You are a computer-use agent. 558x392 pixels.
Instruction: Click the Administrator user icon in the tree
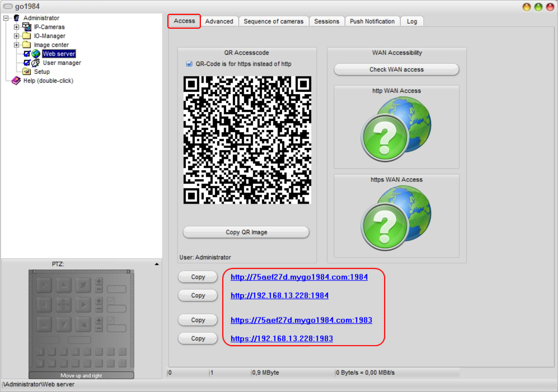point(16,18)
